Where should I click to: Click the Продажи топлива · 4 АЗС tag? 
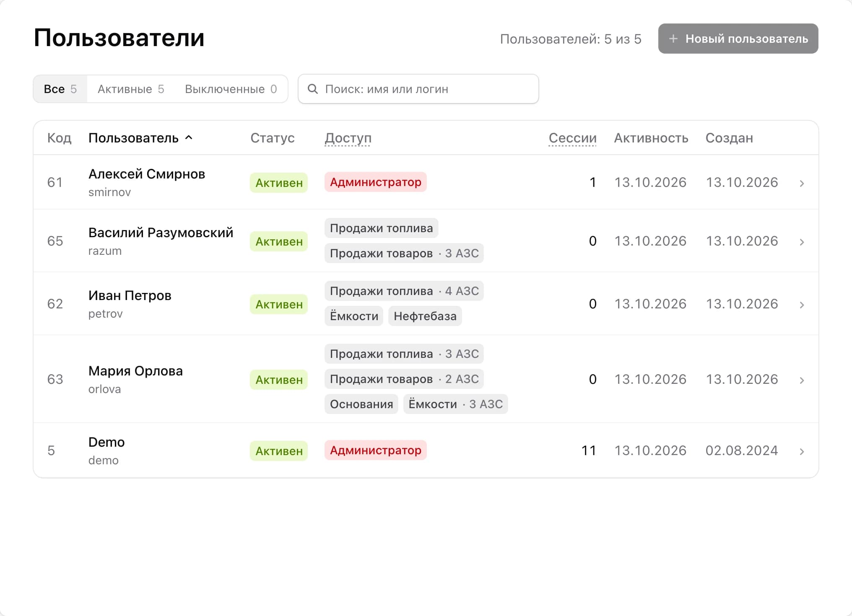pos(404,291)
